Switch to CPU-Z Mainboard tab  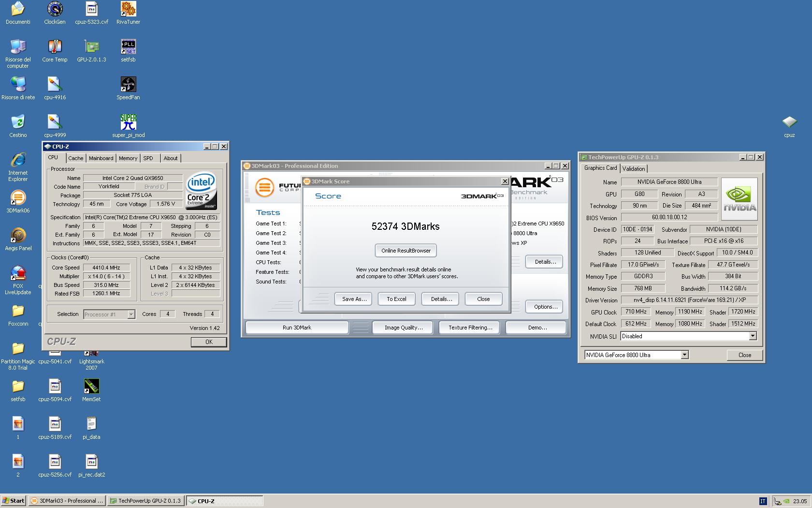[101, 158]
